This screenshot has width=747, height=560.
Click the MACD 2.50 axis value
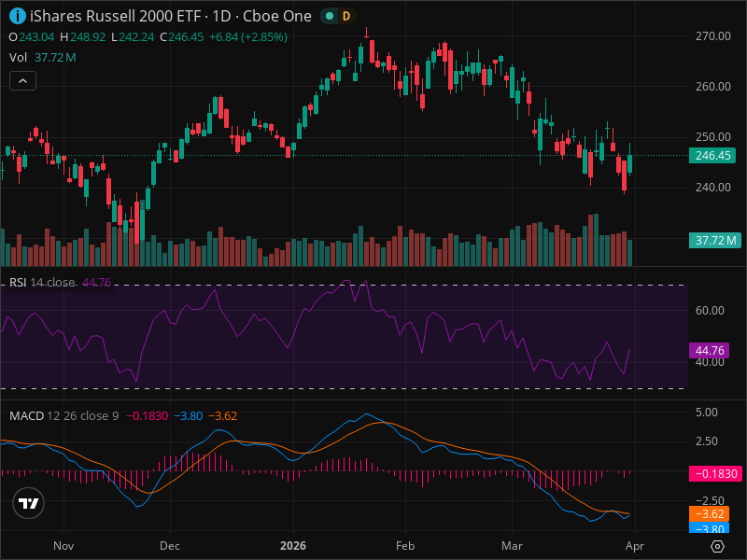pos(707,441)
